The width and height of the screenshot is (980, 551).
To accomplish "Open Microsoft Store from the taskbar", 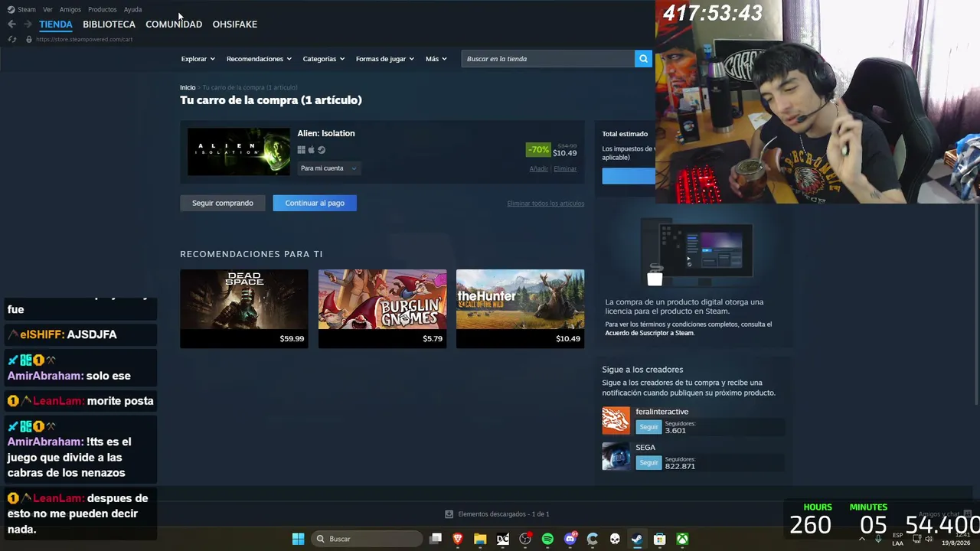I will pos(659,539).
